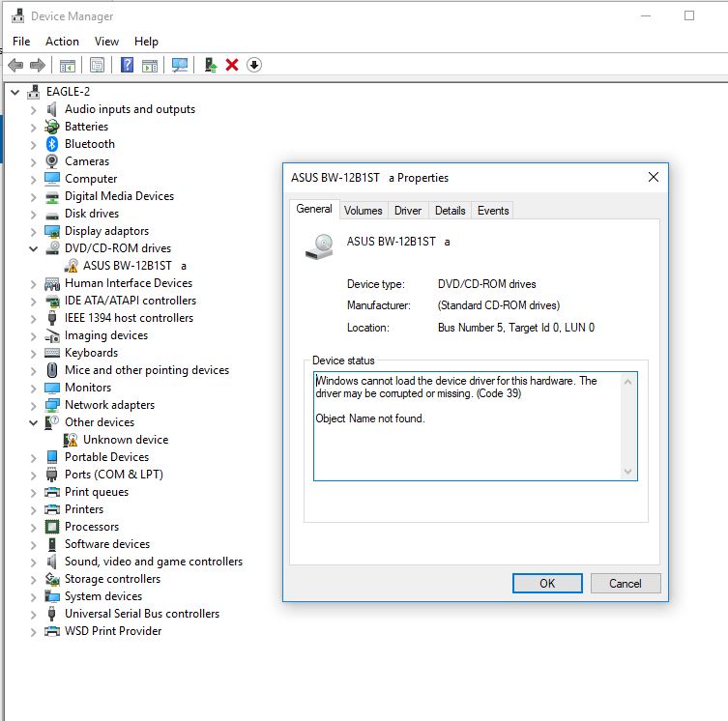Click the Update driver toolbar icon
This screenshot has height=721, width=728.
point(211,65)
